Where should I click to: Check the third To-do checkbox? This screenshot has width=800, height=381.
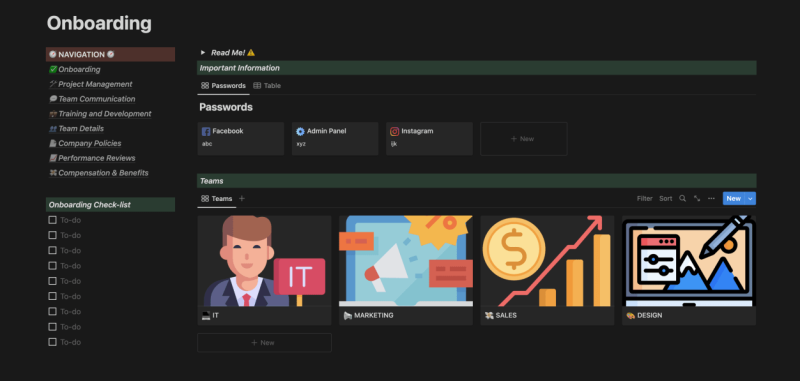pos(52,250)
